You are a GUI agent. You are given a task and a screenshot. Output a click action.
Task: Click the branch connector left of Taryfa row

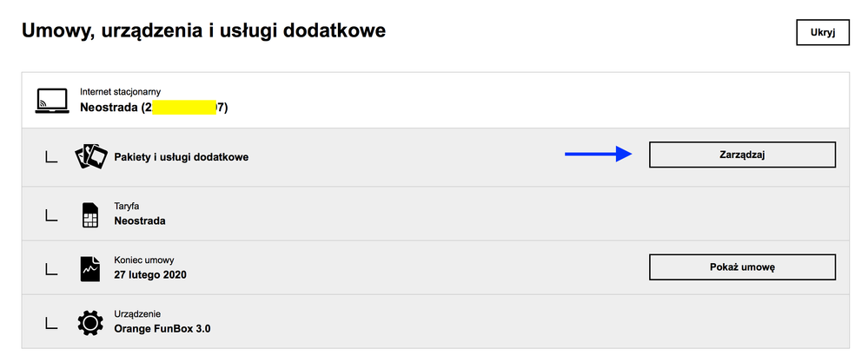[51, 215]
